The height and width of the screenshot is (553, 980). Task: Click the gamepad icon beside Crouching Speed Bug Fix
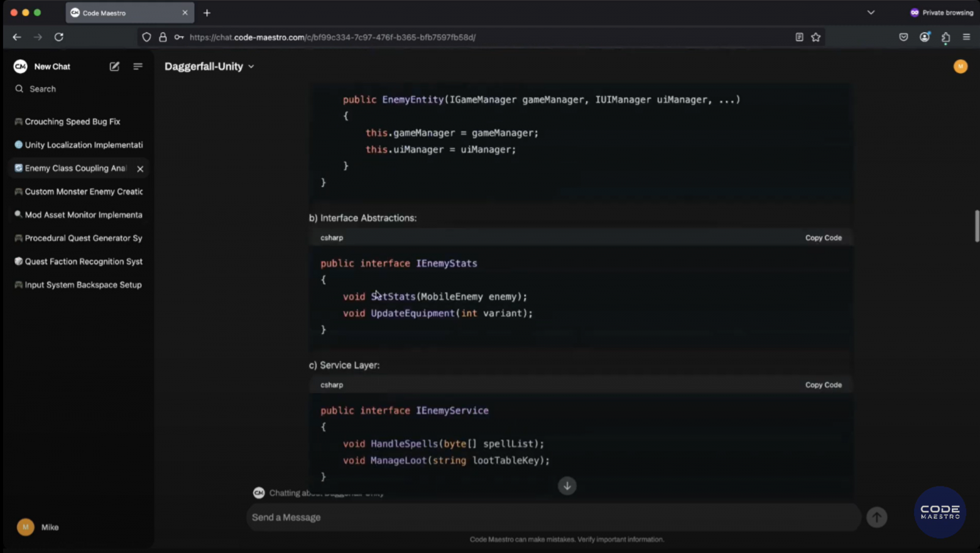coord(18,121)
